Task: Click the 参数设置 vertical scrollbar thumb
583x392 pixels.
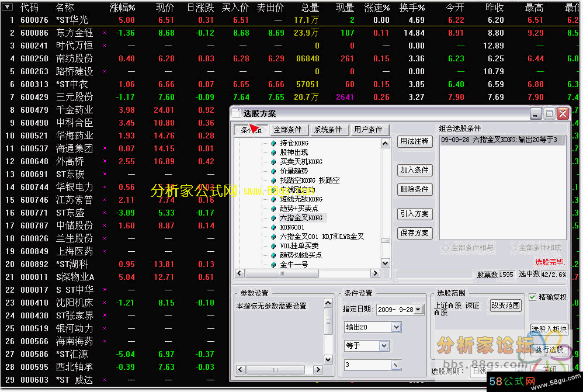Action: tap(328, 321)
